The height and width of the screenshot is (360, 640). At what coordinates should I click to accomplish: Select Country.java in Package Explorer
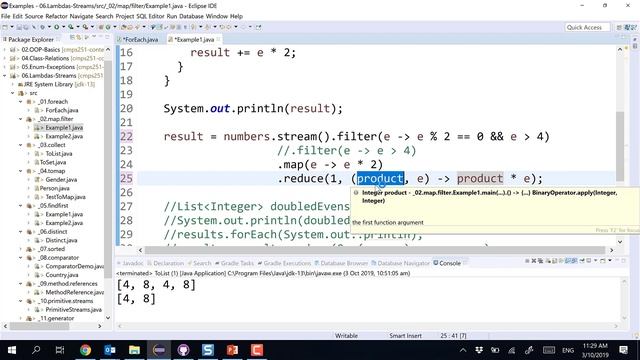coord(62,275)
